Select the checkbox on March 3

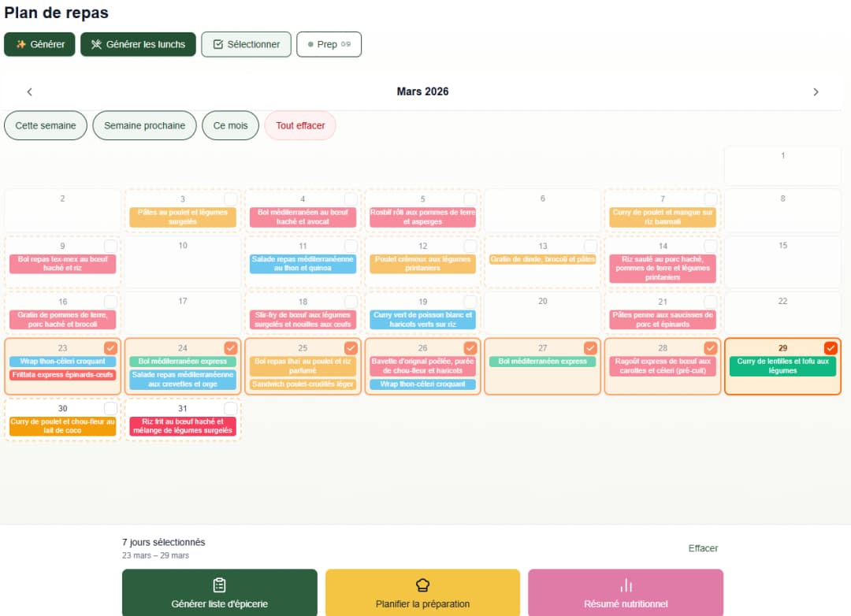coord(230,199)
